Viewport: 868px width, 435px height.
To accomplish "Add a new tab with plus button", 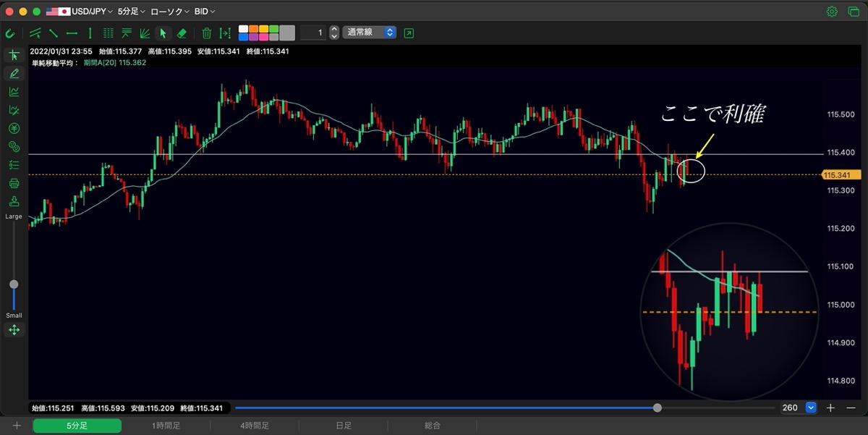I will [x=17, y=426].
